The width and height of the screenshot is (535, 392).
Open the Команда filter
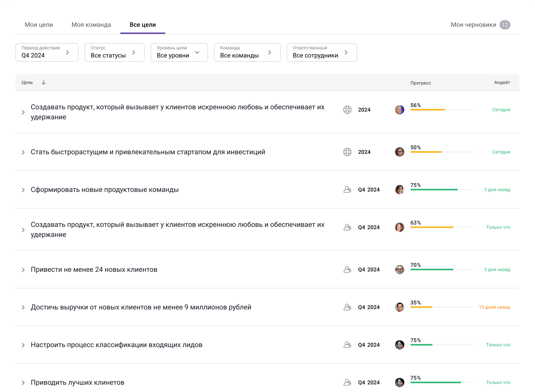[x=247, y=52]
